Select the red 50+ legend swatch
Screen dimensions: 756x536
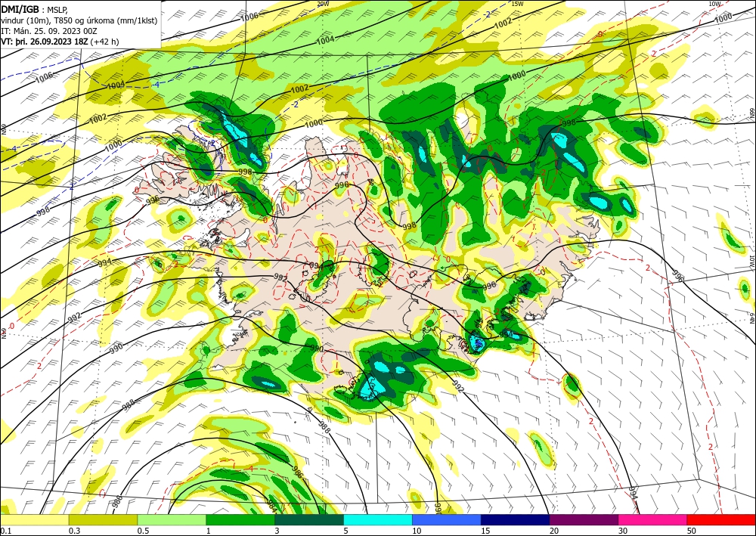pos(721,519)
